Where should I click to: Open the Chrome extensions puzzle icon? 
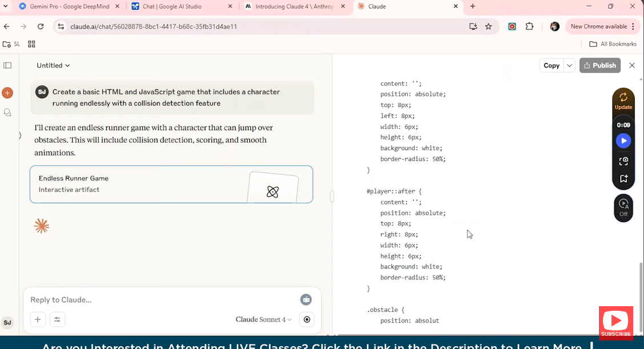[x=529, y=26]
